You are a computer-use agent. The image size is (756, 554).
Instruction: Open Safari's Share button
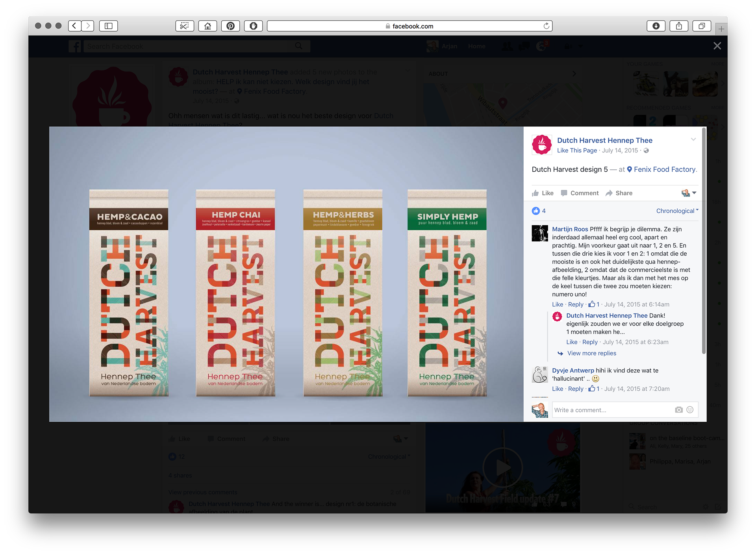pyautogui.click(x=679, y=26)
